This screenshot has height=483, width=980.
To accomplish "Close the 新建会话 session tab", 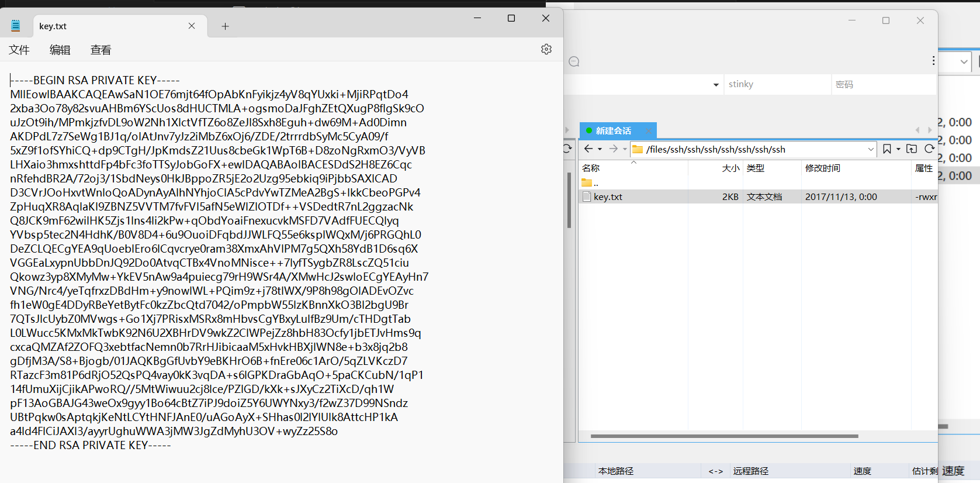I will pos(649,130).
